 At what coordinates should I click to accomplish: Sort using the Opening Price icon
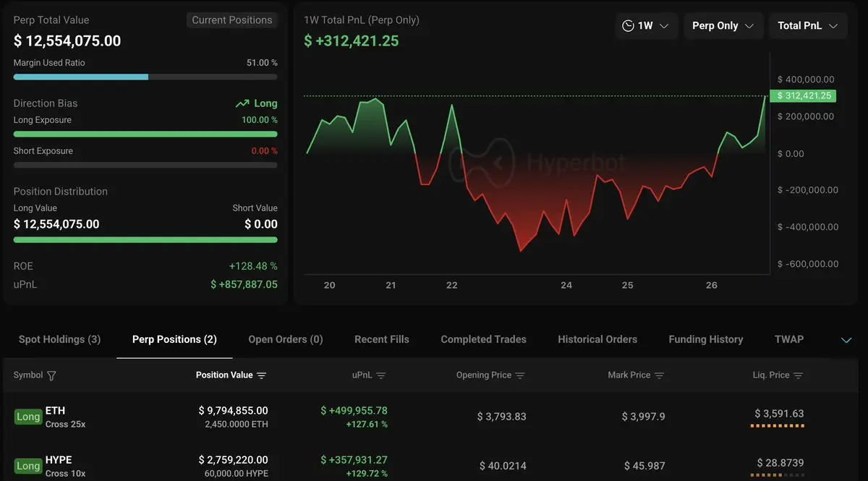click(x=520, y=375)
